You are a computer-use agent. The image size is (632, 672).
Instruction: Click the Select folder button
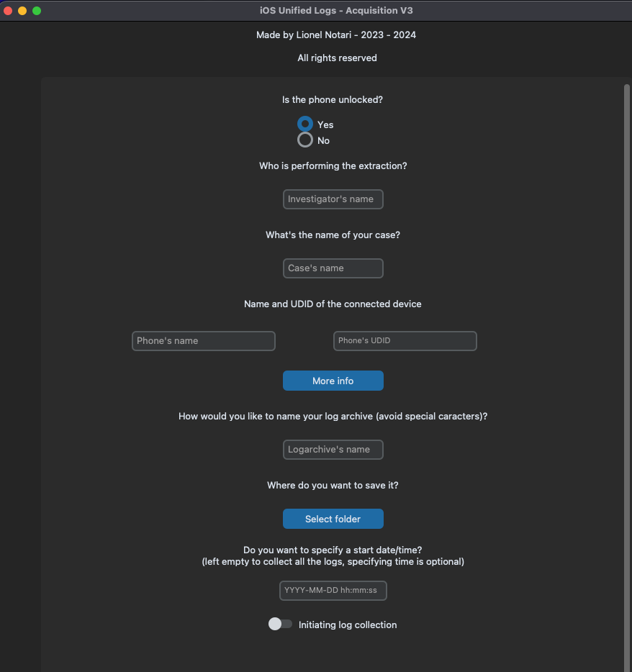click(x=333, y=519)
